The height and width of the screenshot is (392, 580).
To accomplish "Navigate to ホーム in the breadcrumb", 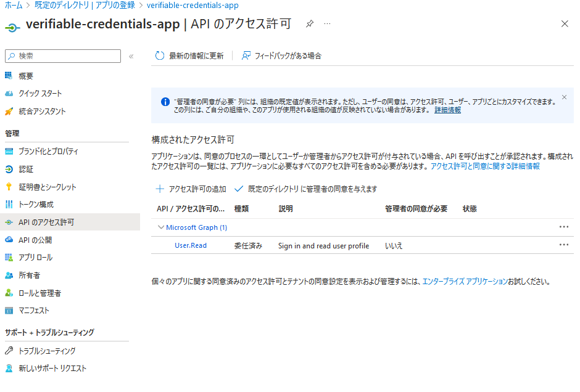I will [12, 5].
